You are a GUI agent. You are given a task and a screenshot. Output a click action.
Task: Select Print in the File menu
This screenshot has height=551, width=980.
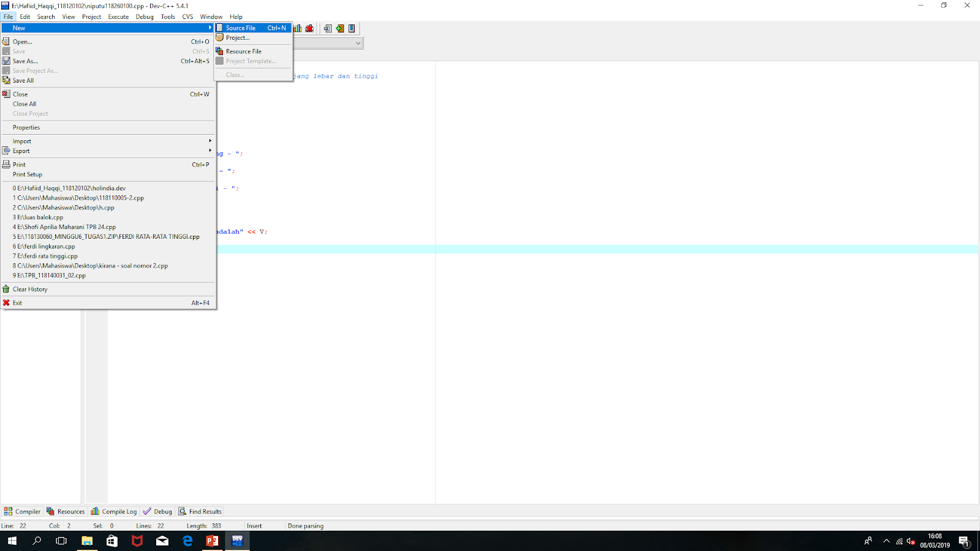[x=108, y=165]
